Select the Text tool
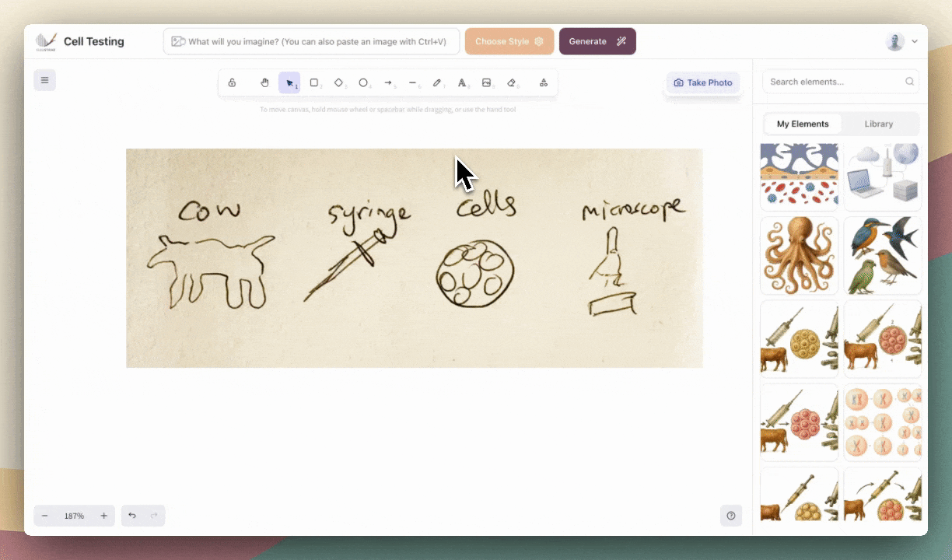Viewport: 952px width, 560px height. pyautogui.click(x=462, y=82)
